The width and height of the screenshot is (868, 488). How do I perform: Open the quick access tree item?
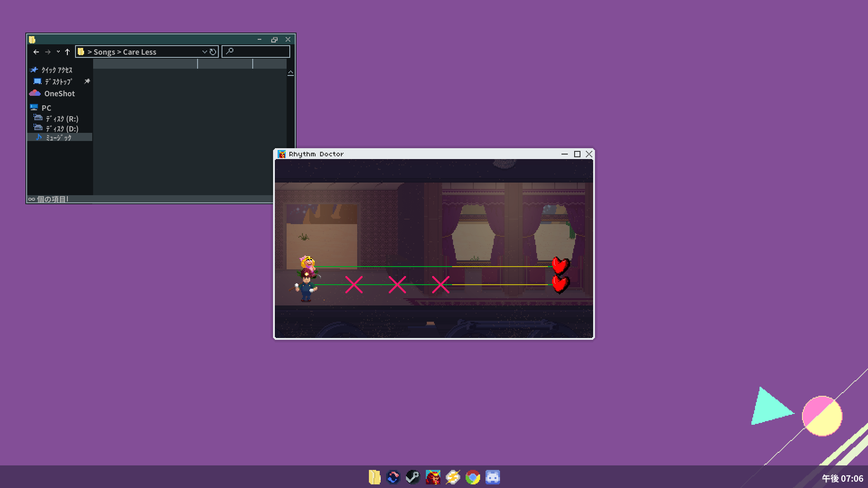pos(51,70)
